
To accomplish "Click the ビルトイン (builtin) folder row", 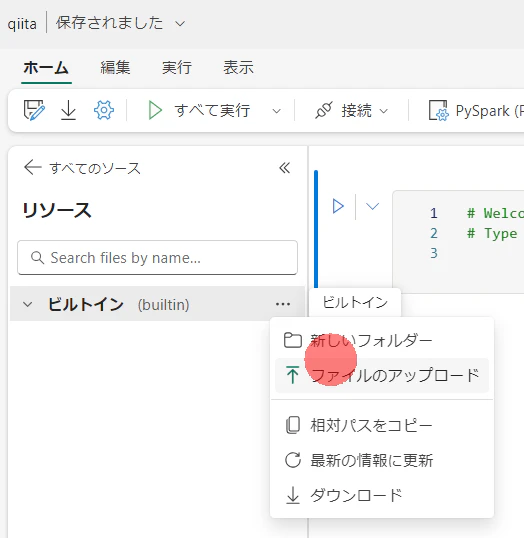I will 158,304.
